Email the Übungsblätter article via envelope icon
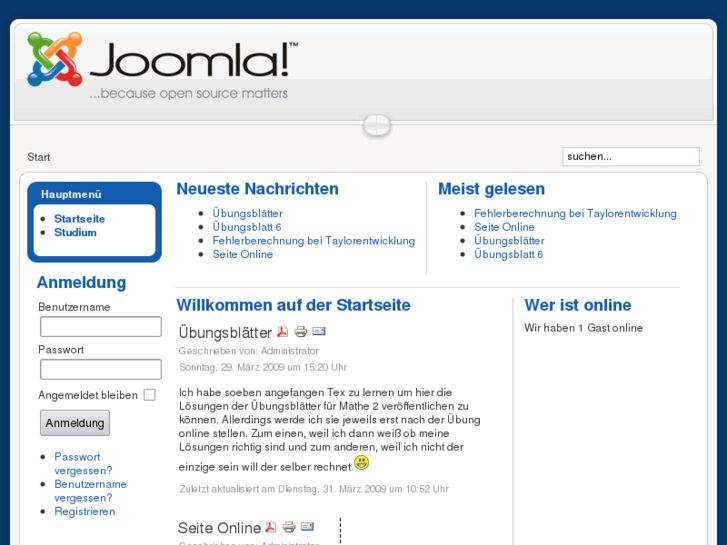 (319, 331)
